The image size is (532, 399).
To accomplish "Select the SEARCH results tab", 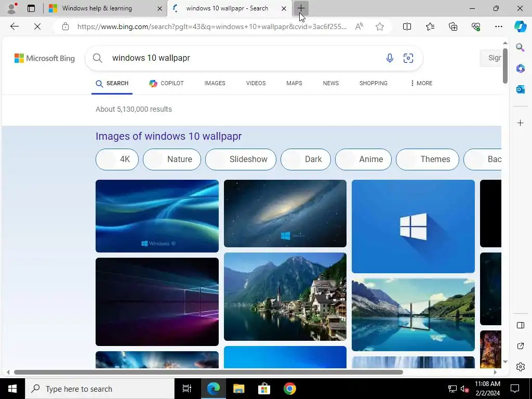I will click(112, 84).
